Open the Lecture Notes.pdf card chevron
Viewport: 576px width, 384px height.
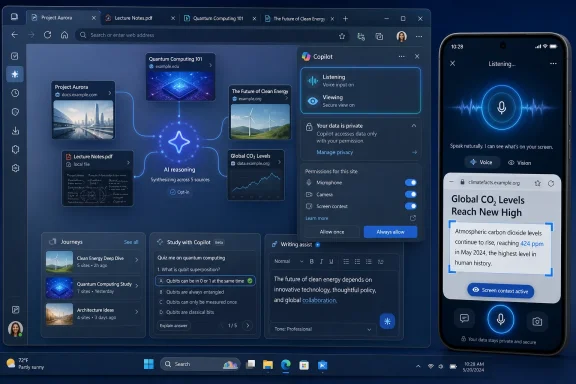(x=128, y=162)
